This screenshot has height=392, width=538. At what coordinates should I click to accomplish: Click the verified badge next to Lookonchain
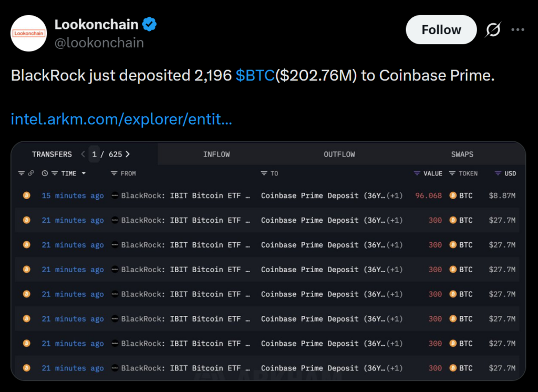(x=150, y=23)
